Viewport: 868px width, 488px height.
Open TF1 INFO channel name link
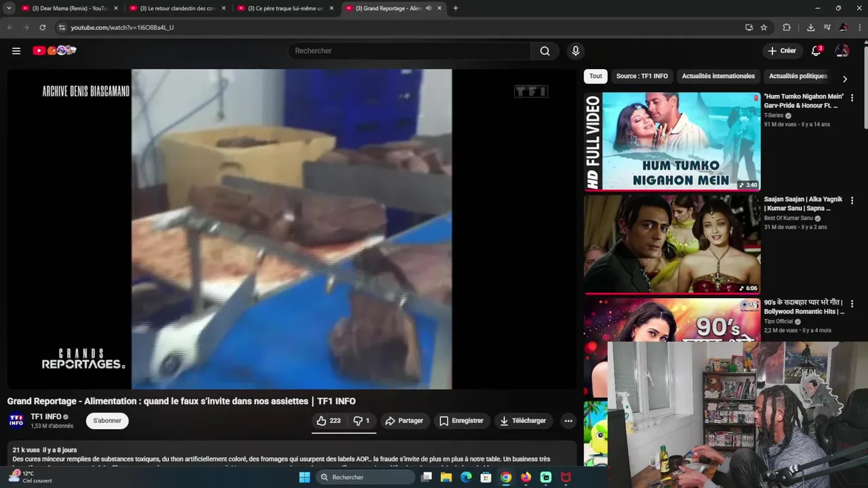(x=46, y=417)
